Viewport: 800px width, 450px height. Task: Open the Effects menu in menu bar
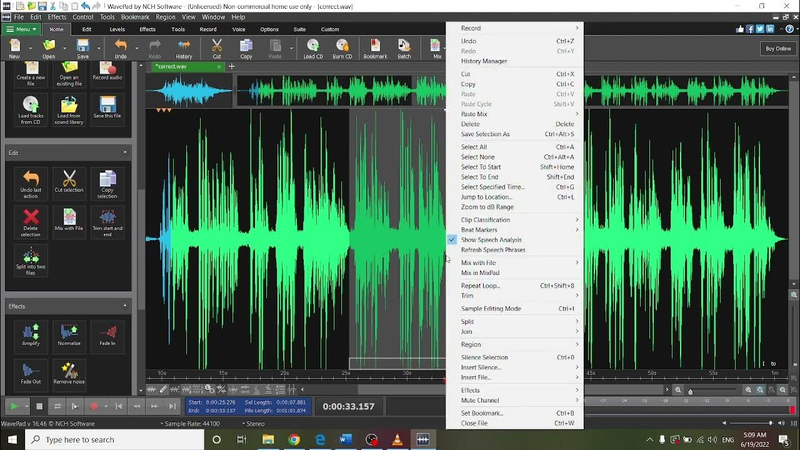[x=57, y=17]
